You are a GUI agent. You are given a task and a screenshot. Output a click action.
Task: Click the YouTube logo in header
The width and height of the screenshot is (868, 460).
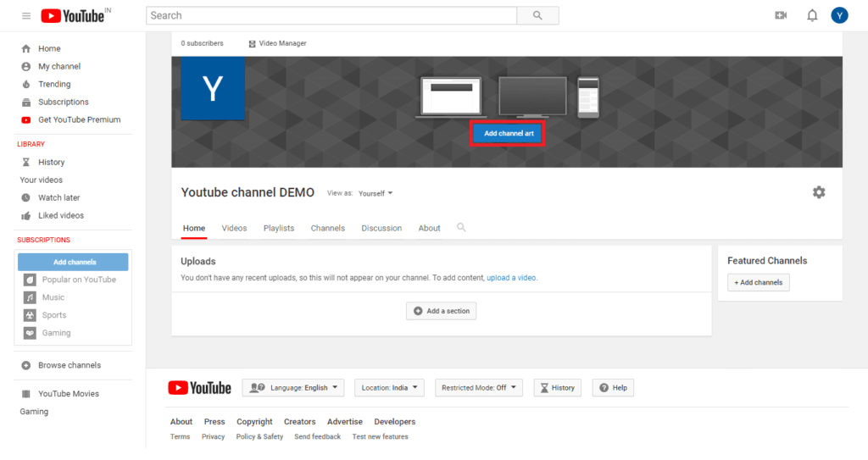point(73,15)
